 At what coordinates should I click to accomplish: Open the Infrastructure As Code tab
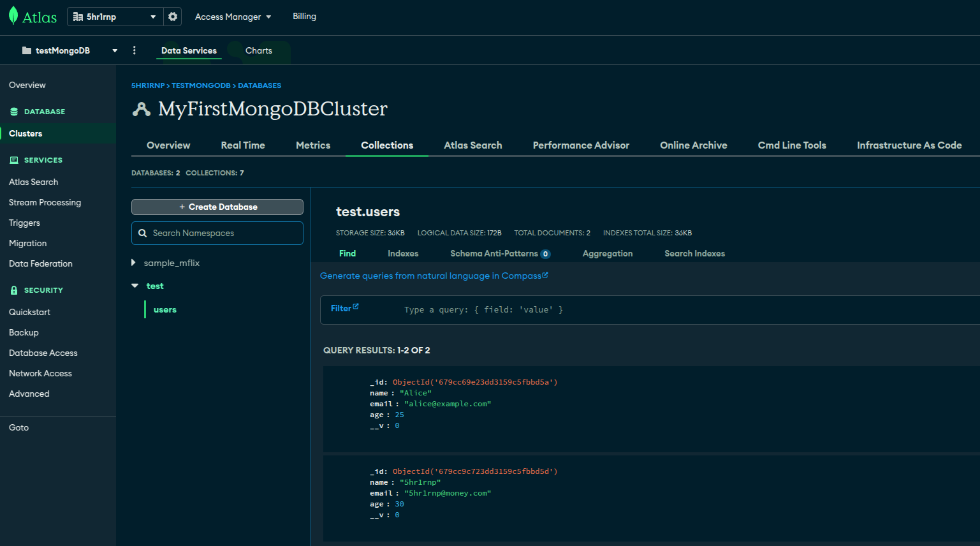coord(909,145)
